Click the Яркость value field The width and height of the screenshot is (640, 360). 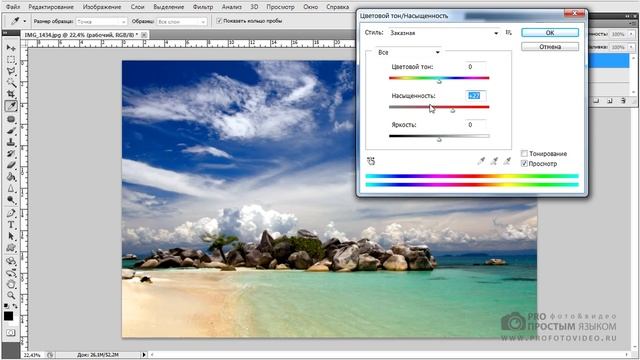coord(476,124)
